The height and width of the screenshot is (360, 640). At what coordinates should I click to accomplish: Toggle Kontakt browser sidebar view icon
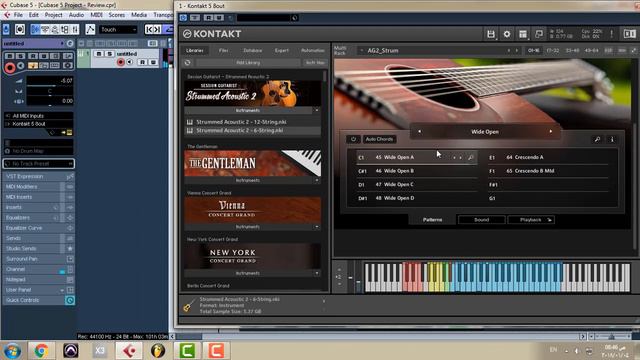[629, 34]
